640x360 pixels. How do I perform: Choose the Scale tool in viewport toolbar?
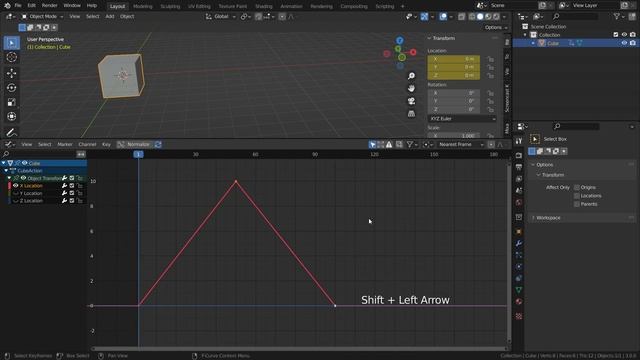pyautogui.click(x=12, y=102)
